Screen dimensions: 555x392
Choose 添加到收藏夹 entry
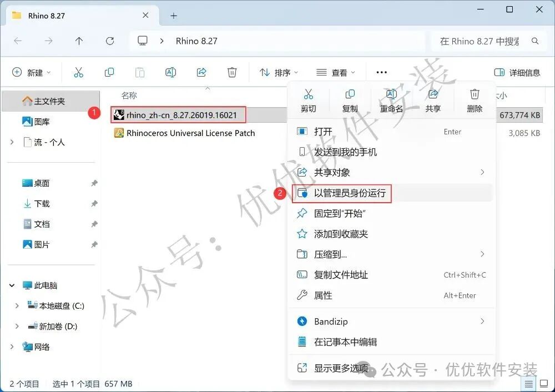click(x=392, y=234)
